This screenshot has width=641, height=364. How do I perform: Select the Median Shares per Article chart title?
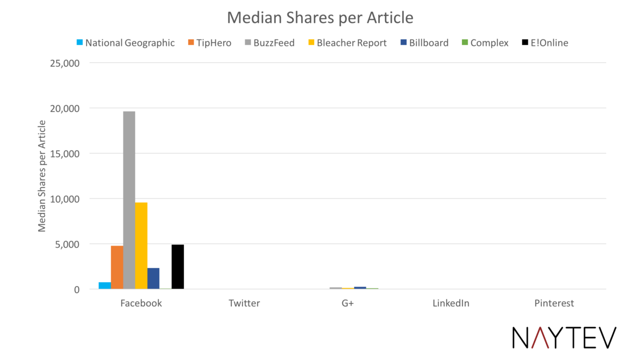(x=320, y=18)
